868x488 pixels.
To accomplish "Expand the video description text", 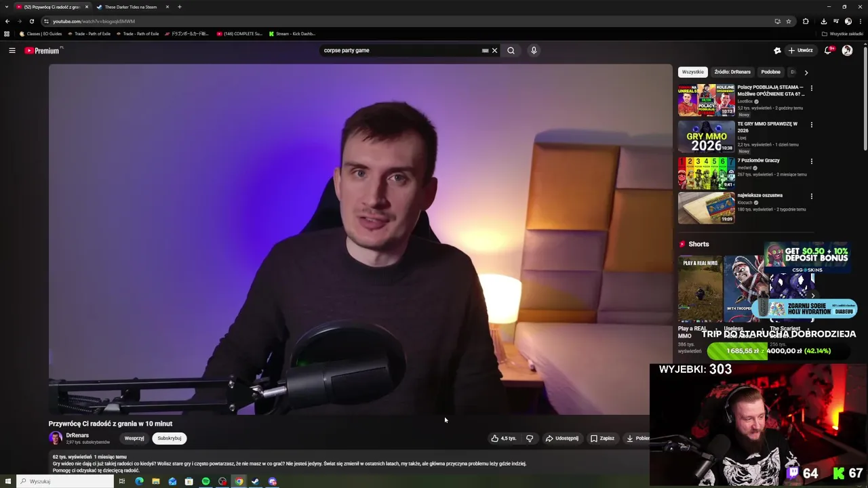I will (x=290, y=464).
